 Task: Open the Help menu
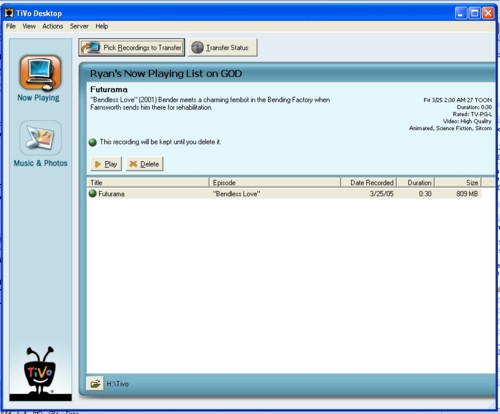[102, 26]
